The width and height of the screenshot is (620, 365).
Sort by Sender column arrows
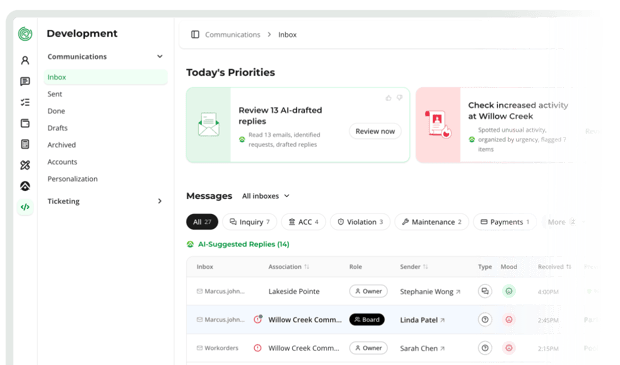coord(425,267)
